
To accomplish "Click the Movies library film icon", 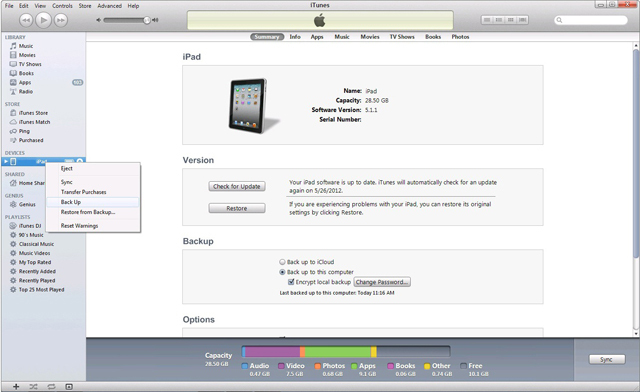I will click(x=13, y=55).
